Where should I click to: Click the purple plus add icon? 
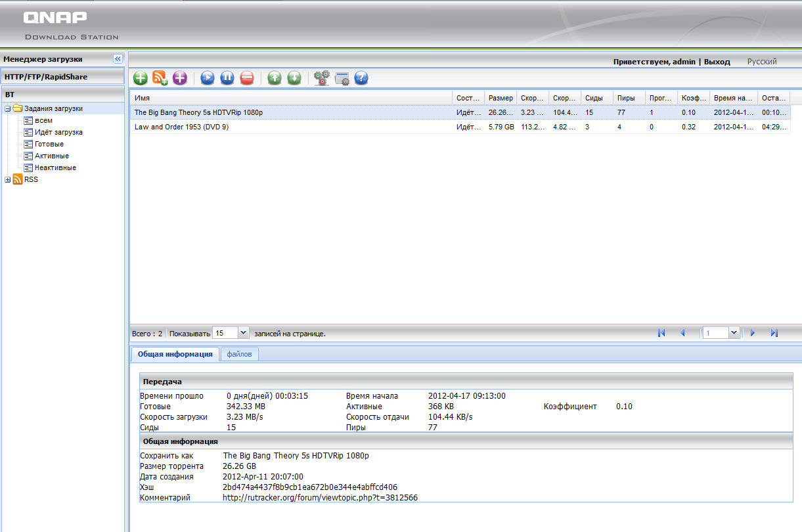click(x=179, y=78)
